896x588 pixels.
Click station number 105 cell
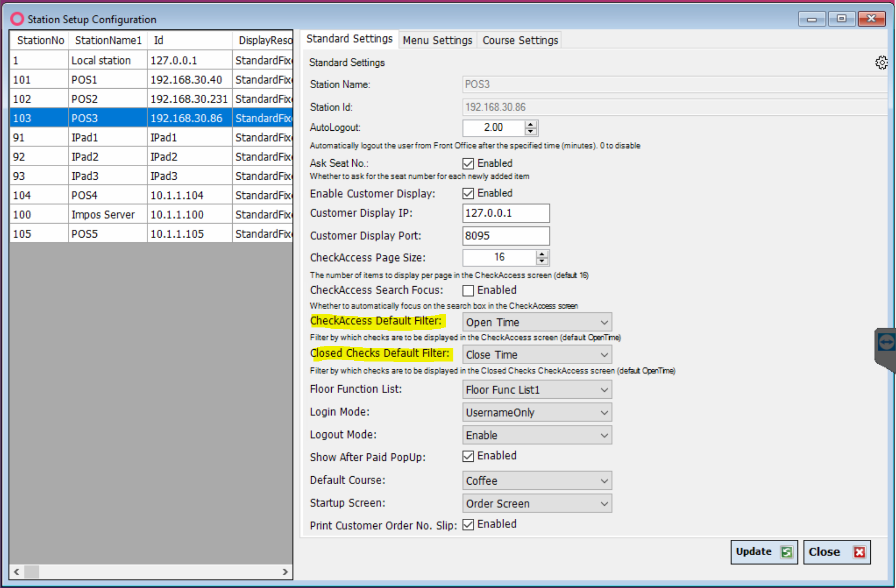39,234
